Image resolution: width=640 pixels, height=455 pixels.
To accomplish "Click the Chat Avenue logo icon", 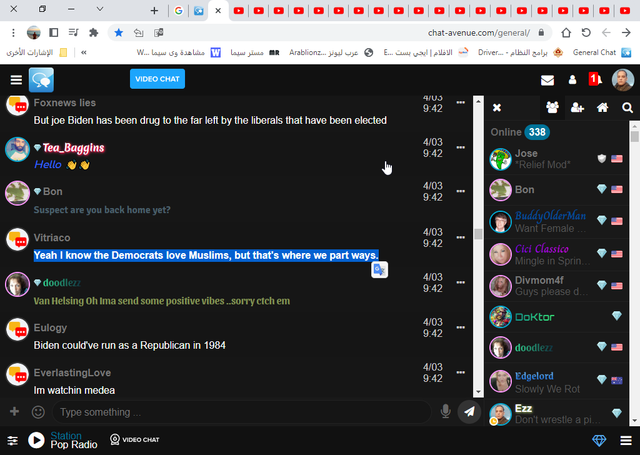I will [x=41, y=80].
